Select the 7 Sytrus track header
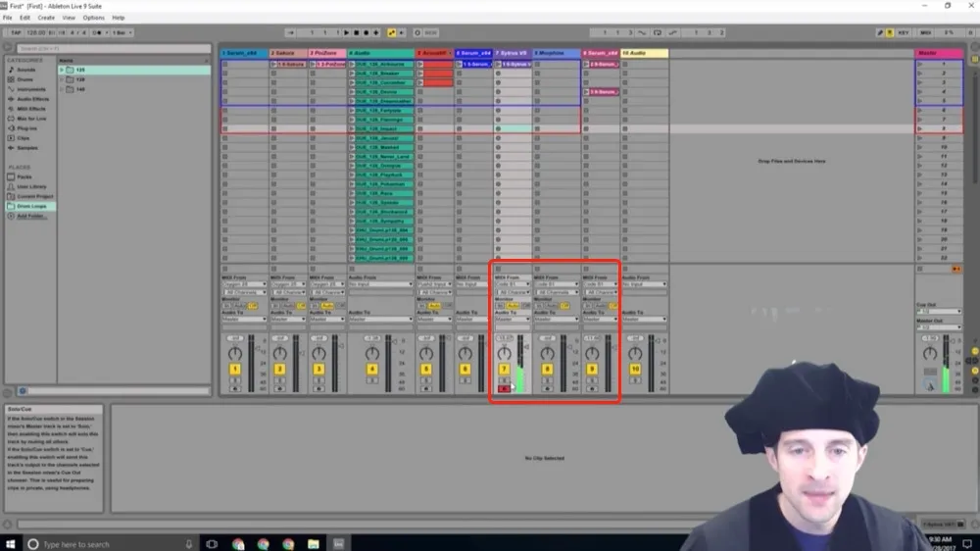Screen dimensions: 980x551 pos(512,53)
